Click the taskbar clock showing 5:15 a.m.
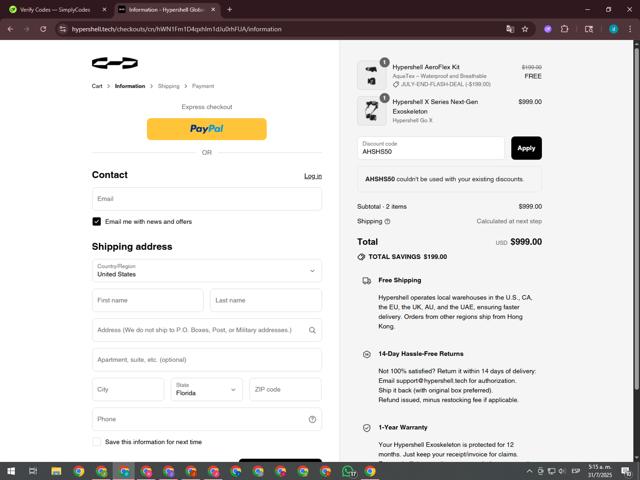This screenshot has width=640, height=480. 600,471
